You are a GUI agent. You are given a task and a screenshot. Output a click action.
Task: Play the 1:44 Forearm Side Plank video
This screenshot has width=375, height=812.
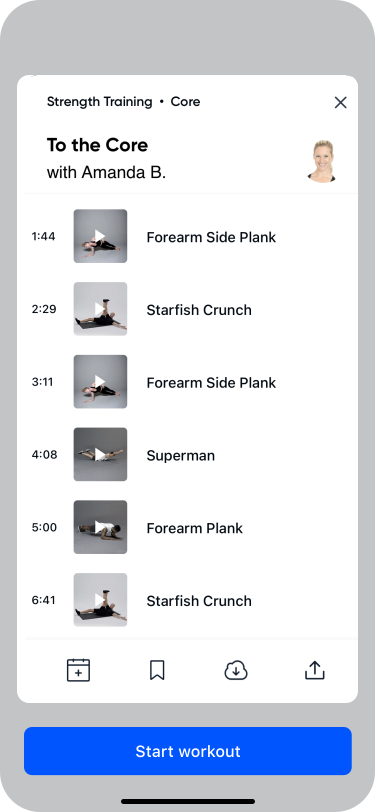coord(100,236)
